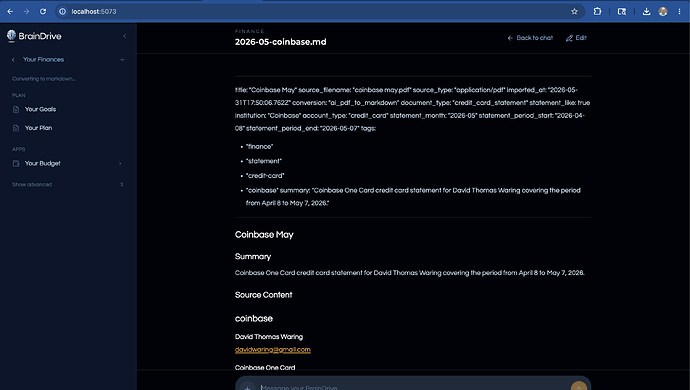Click the Converting to markdown status text
Viewport: 690px width, 390px height.
point(44,79)
